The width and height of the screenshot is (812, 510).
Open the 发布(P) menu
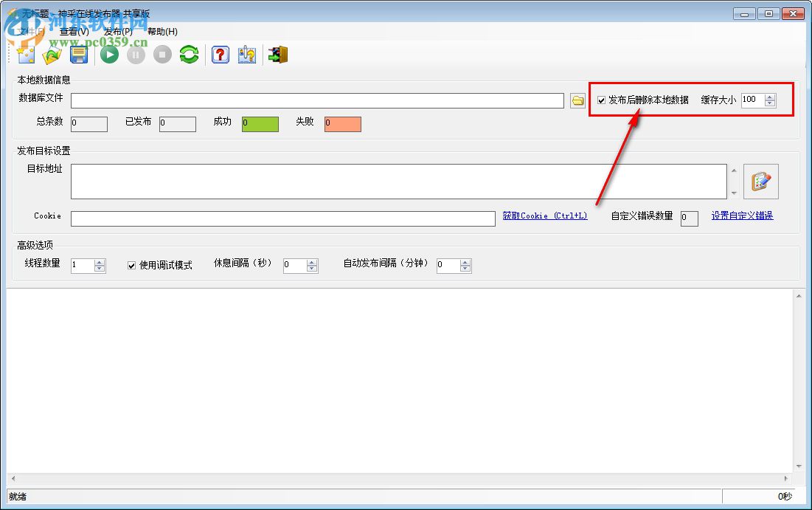click(118, 32)
